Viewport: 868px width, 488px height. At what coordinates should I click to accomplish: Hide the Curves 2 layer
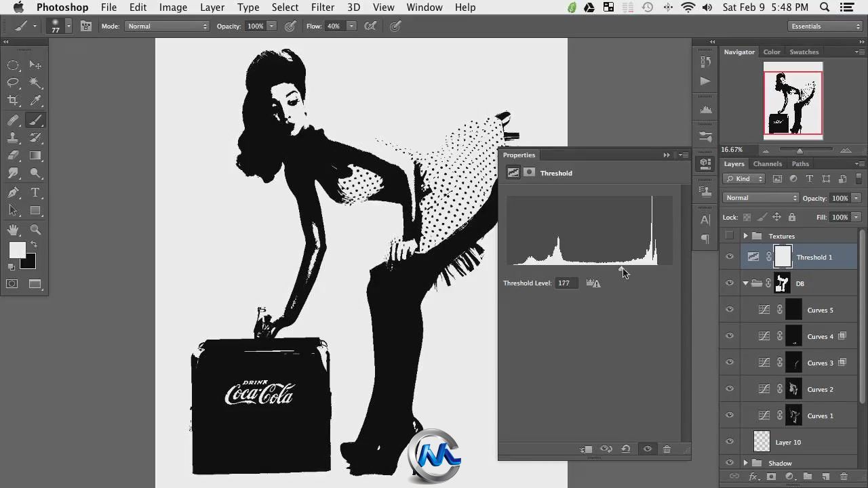[x=730, y=389]
